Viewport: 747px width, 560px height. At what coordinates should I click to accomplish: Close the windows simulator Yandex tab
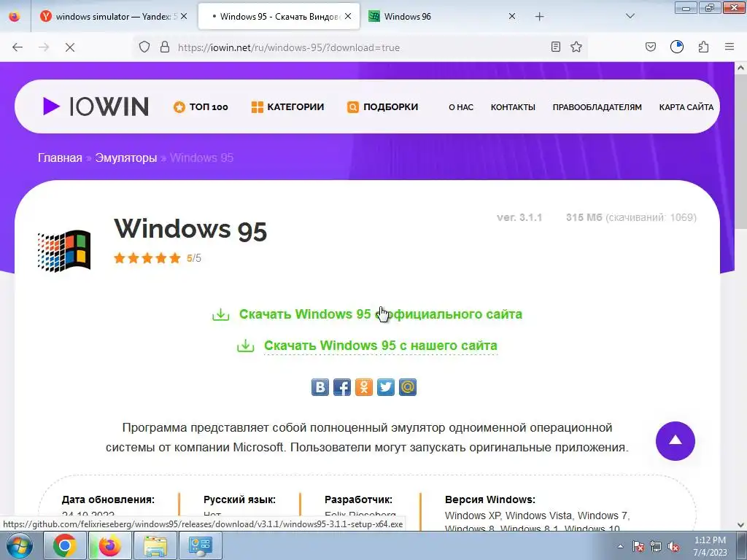(184, 16)
